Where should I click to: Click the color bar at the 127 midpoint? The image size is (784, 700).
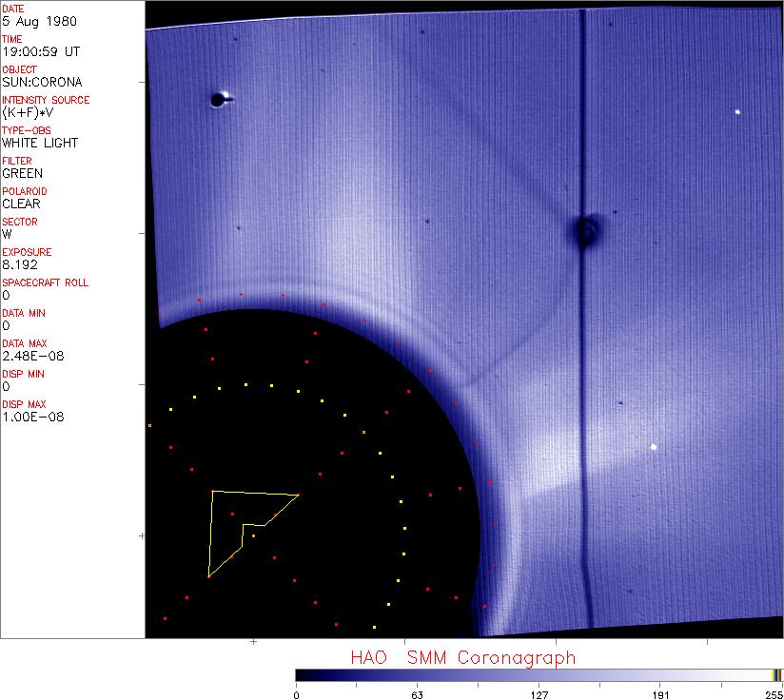[538, 675]
